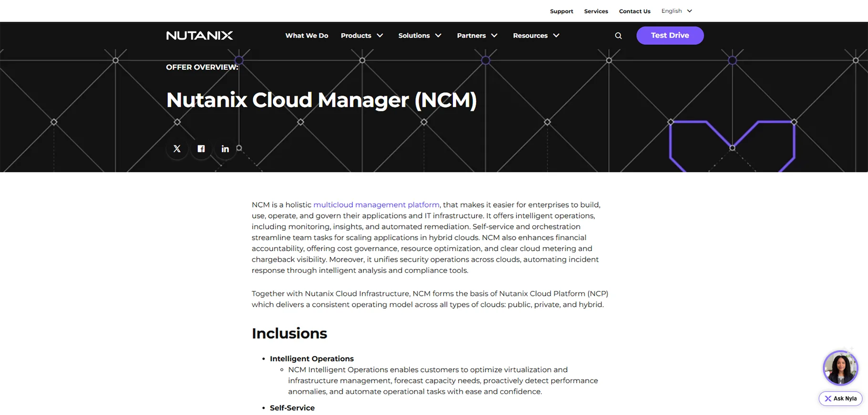868x415 pixels.
Task: Share page on LinkedIn
Action: 225,149
